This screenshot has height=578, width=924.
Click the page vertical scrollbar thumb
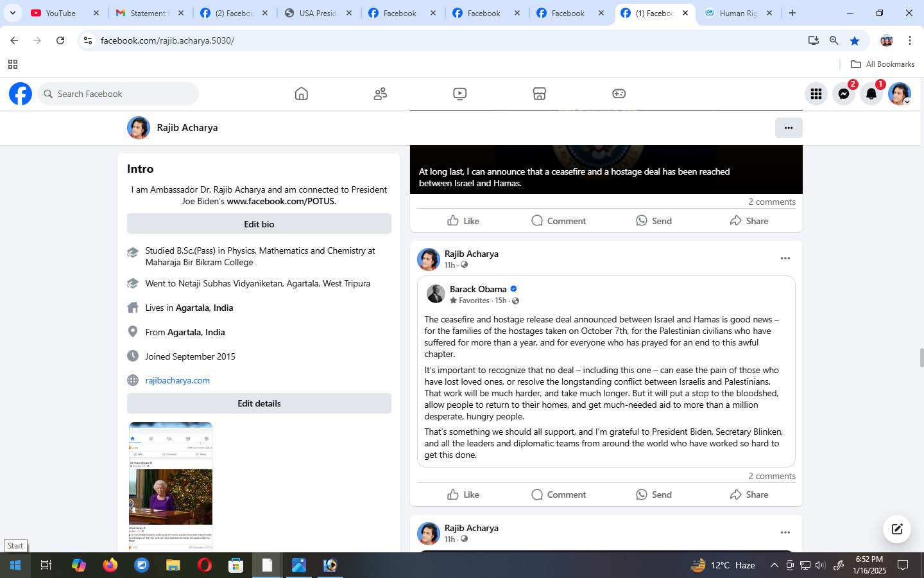921,357
